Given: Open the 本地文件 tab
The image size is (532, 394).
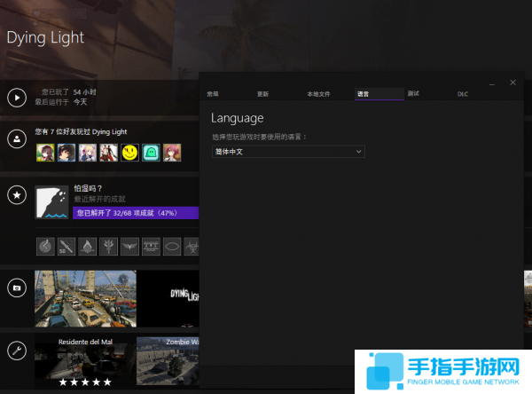Looking at the screenshot, I should [x=318, y=93].
